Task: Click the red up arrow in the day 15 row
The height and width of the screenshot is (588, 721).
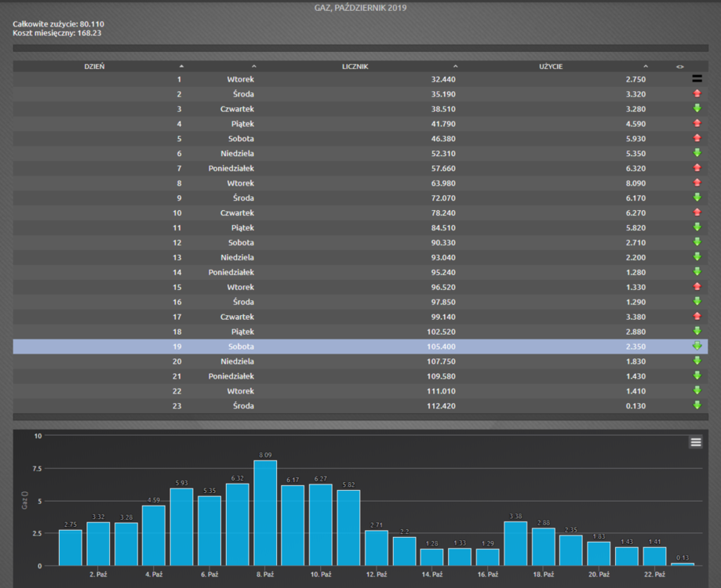Action: tap(697, 287)
